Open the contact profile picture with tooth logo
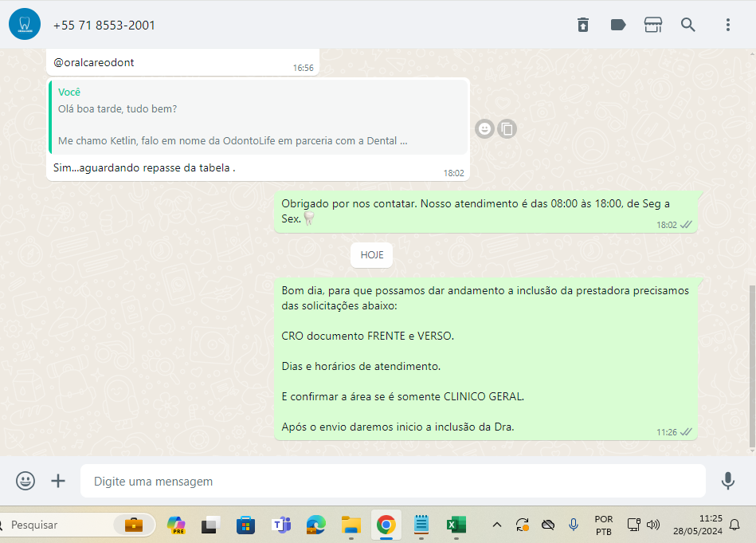Image resolution: width=756 pixels, height=543 pixels. (x=25, y=24)
